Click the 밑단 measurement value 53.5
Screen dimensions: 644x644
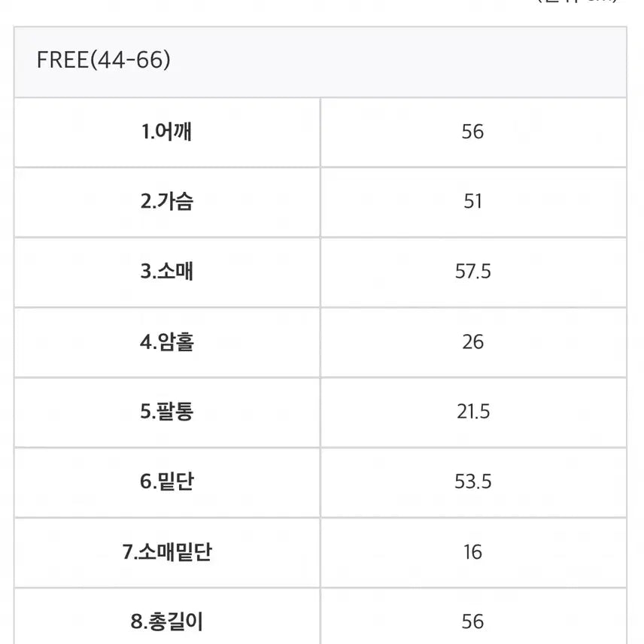(x=472, y=481)
